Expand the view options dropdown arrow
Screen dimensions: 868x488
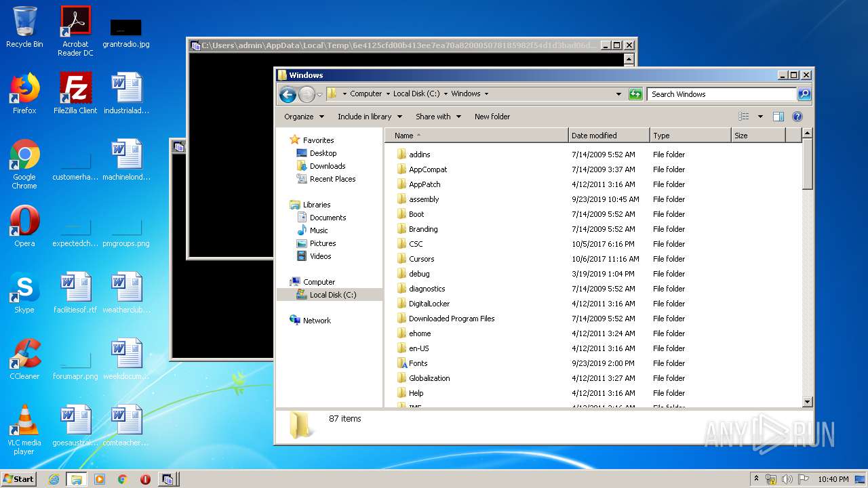tap(760, 117)
